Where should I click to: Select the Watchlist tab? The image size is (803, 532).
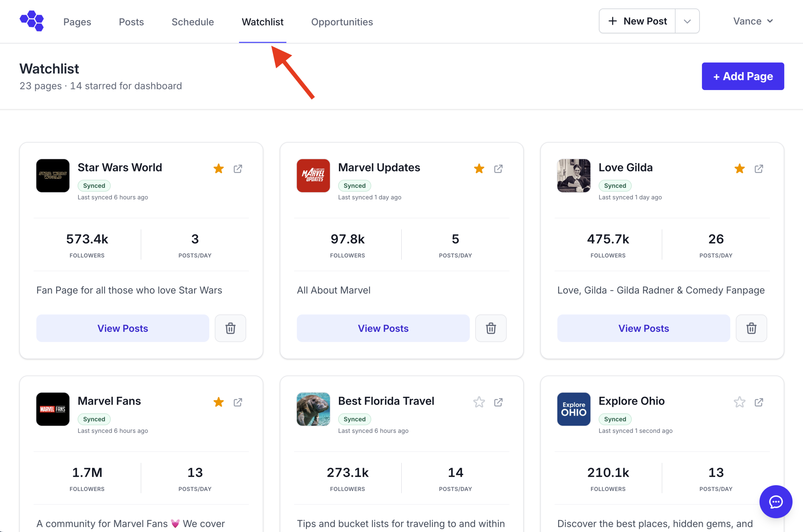[x=263, y=22]
